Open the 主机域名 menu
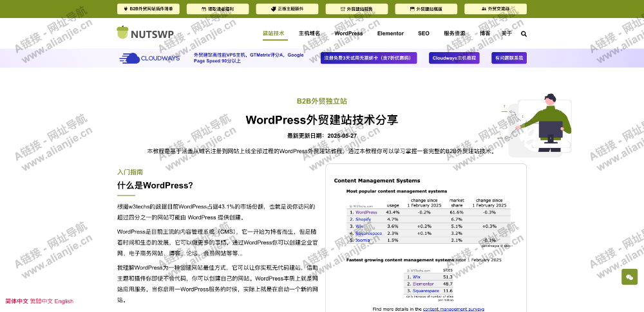The width and height of the screenshot is (644, 312). [x=309, y=33]
